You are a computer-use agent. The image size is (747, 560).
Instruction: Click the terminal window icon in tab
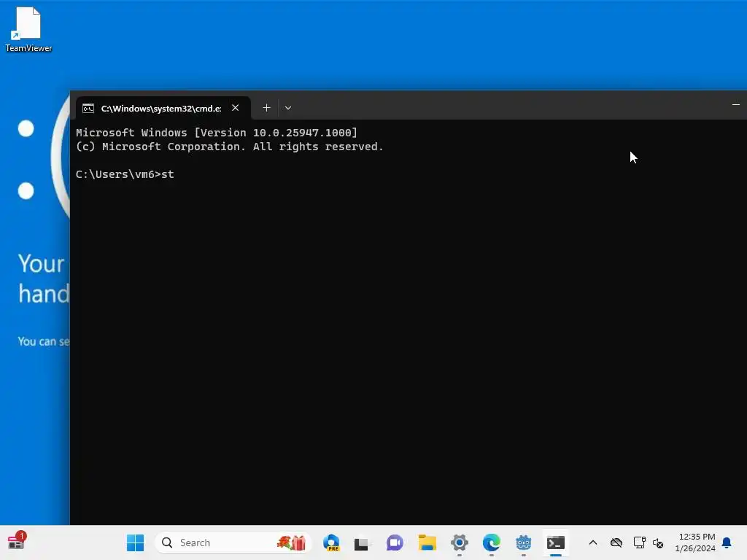88,109
